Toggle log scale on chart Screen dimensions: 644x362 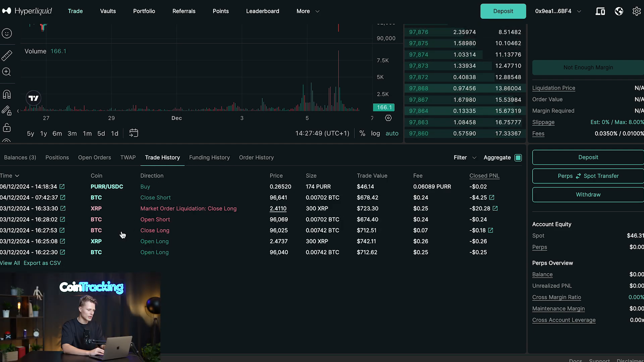(x=375, y=133)
